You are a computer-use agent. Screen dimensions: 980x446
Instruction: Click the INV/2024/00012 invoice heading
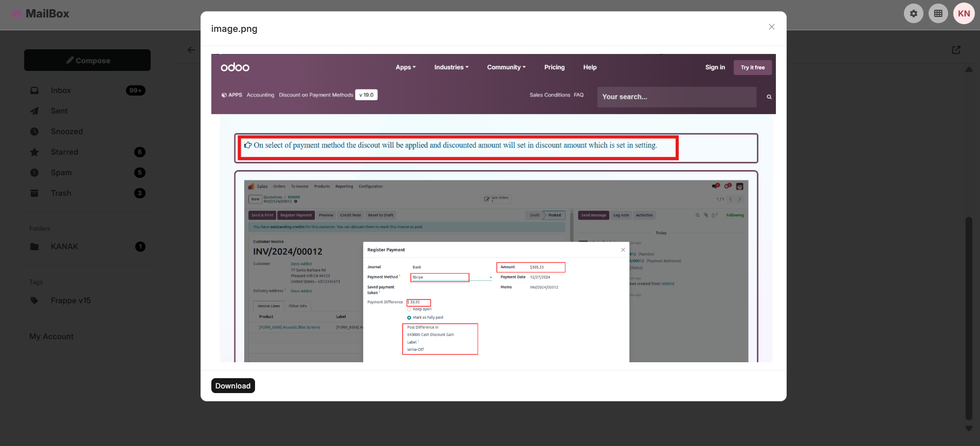[288, 252]
